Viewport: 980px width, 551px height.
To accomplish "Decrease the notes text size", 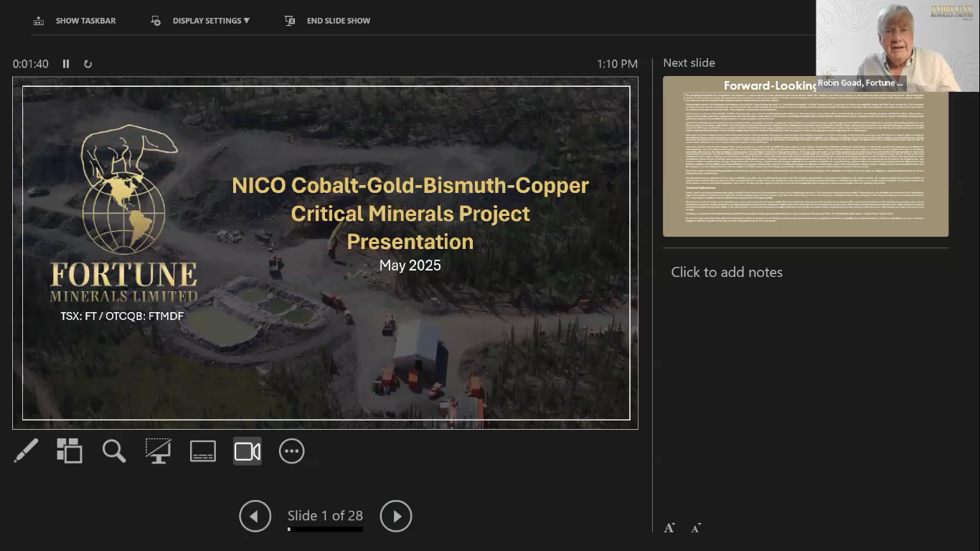I will tap(696, 528).
